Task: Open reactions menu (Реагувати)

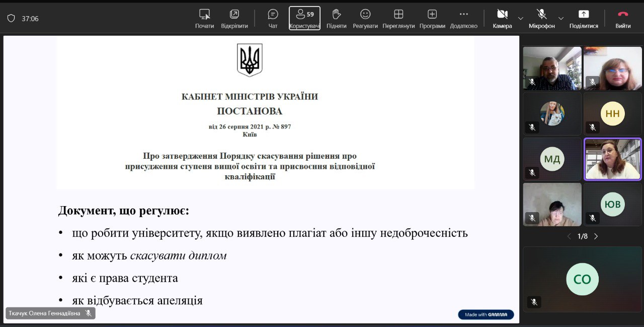Action: point(365,18)
